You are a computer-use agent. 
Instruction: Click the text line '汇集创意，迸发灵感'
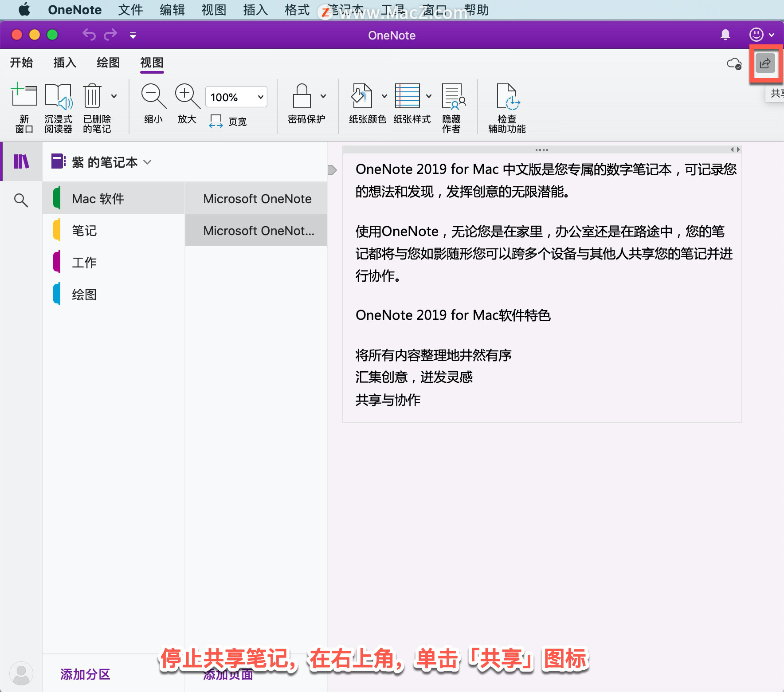[414, 377]
